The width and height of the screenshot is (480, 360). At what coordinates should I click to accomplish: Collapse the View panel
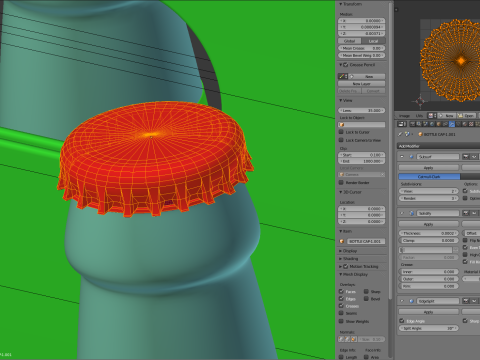341,100
